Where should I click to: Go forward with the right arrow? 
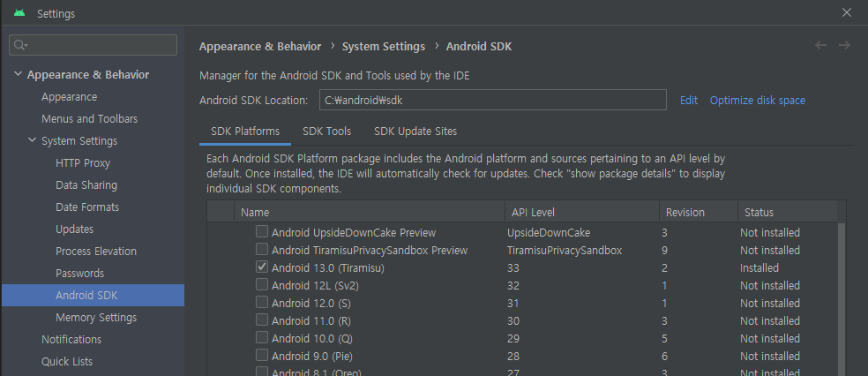pos(844,45)
